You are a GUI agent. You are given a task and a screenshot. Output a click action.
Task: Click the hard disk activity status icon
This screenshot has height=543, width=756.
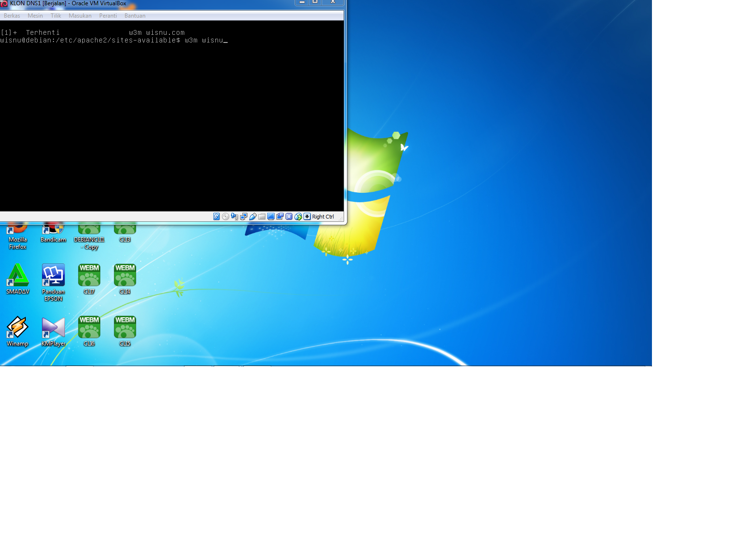216,217
